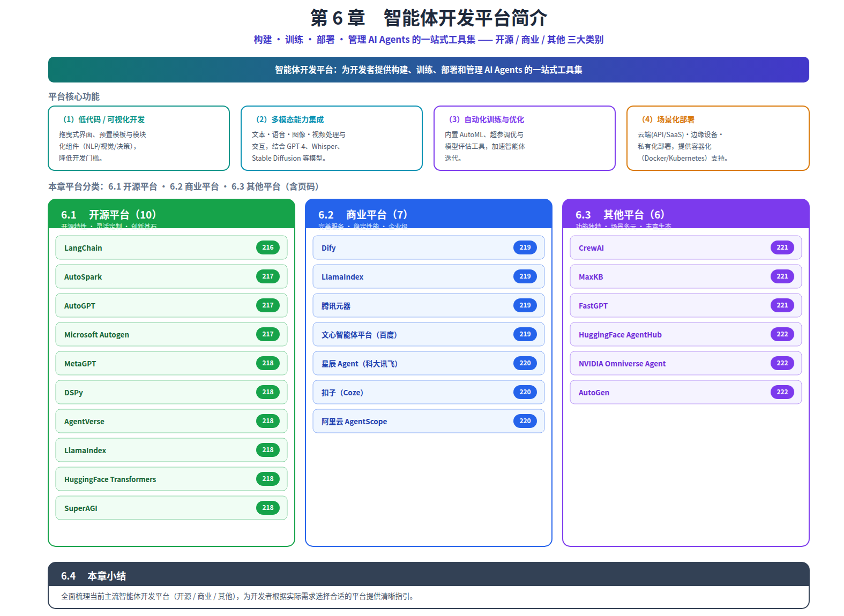Select the summary sentence beginning 全面梳理当前主流
Viewport: 844px width, 616px height.
pos(239,596)
